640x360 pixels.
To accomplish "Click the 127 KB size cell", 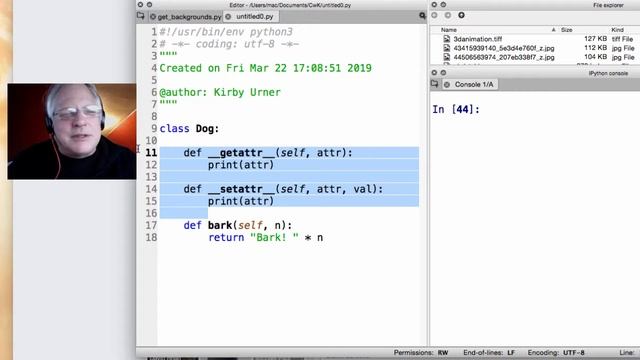I will click(595, 39).
